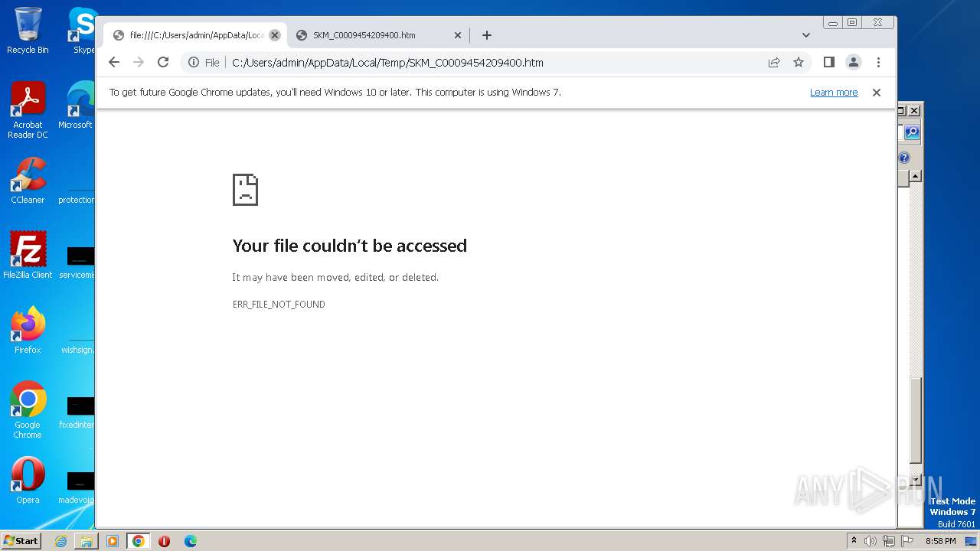Screen dimensions: 980x551
Task: Click the 8:58 PM clock
Action: coord(940,541)
